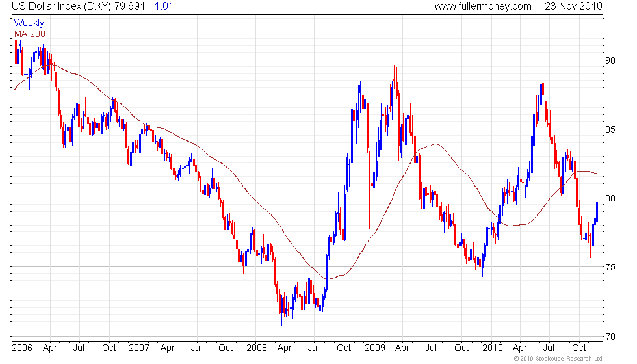Click the y-axis label 70

click(x=610, y=337)
